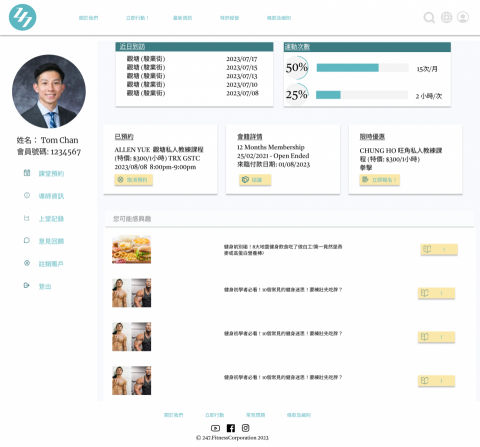Viewport: 480px width, 447px height.
Task: Open 常見問題 link in the footer
Action: [x=255, y=415]
